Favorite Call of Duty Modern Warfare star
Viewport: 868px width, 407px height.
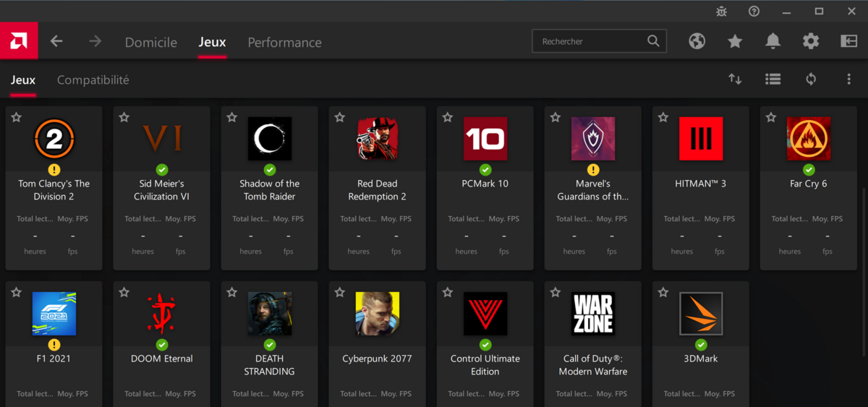556,293
